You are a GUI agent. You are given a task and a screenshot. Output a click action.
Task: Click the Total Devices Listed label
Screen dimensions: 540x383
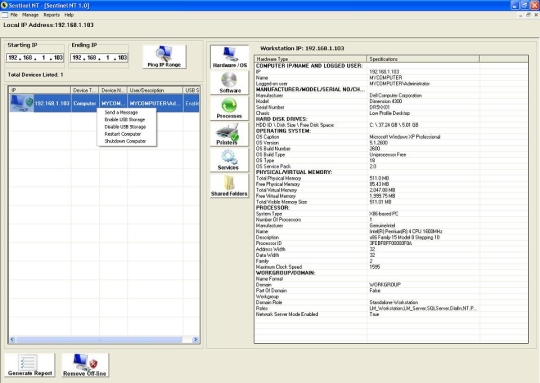click(35, 75)
